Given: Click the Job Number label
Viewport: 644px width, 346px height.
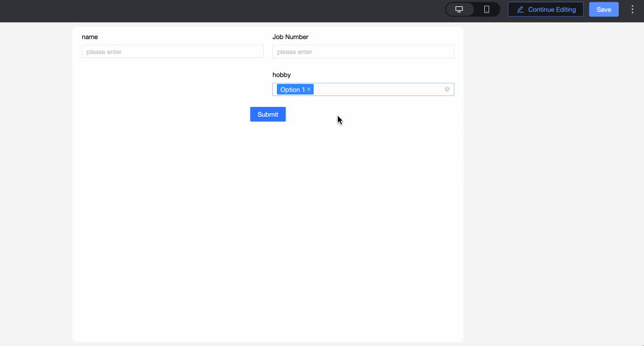Looking at the screenshot, I should (x=290, y=37).
